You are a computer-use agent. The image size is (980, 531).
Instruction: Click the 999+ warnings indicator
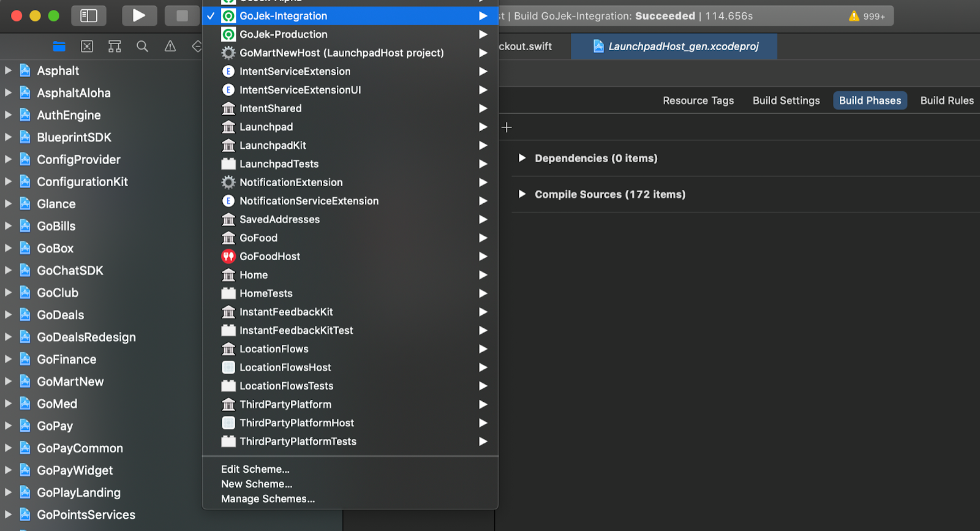(x=867, y=16)
